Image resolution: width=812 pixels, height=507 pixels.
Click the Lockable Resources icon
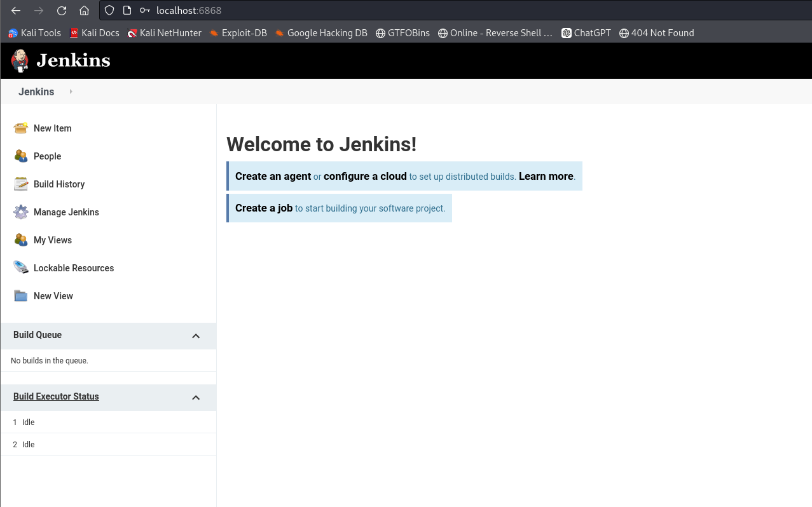pos(21,267)
